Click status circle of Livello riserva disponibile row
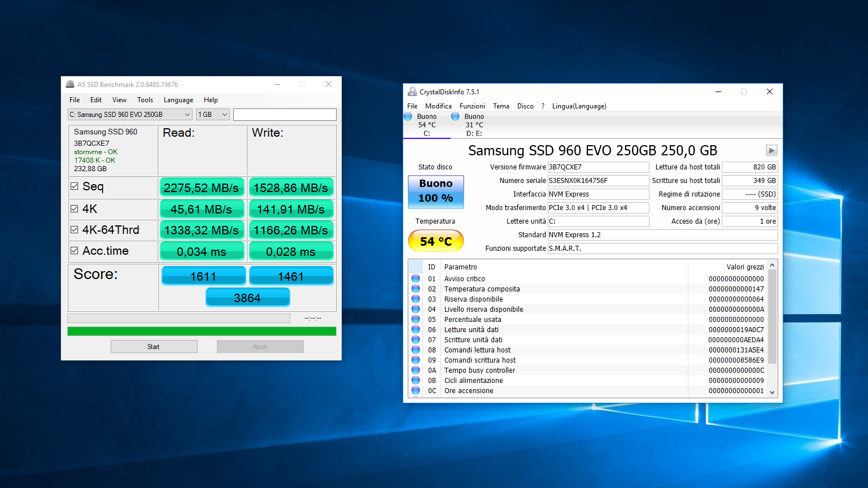868x488 pixels. [416, 309]
